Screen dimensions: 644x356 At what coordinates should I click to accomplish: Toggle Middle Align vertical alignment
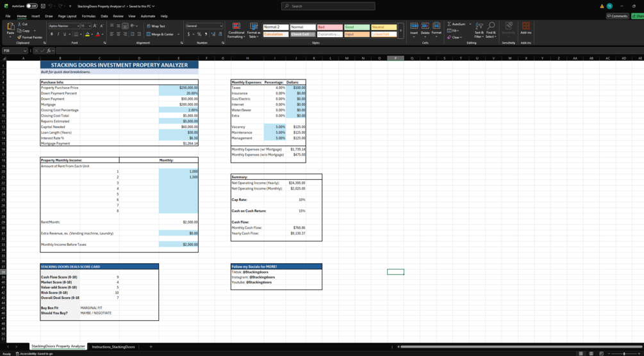click(119, 26)
